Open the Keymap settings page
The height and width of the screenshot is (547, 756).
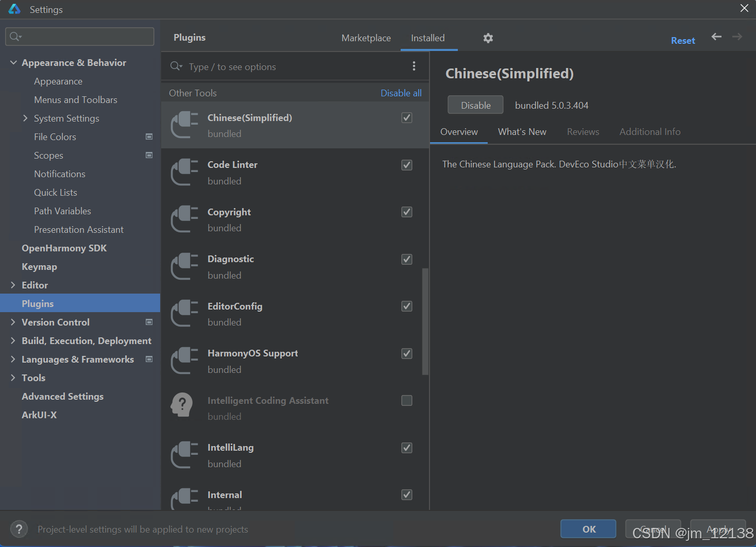click(39, 266)
